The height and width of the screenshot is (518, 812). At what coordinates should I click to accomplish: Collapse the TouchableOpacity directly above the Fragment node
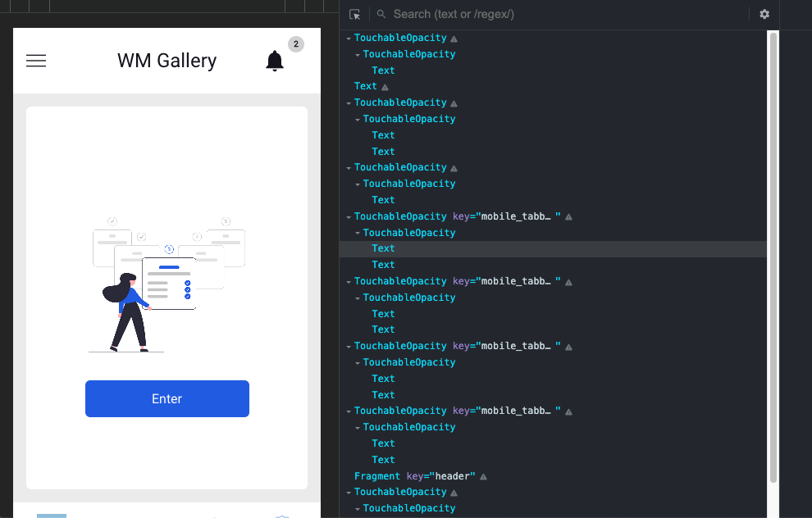click(x=358, y=426)
